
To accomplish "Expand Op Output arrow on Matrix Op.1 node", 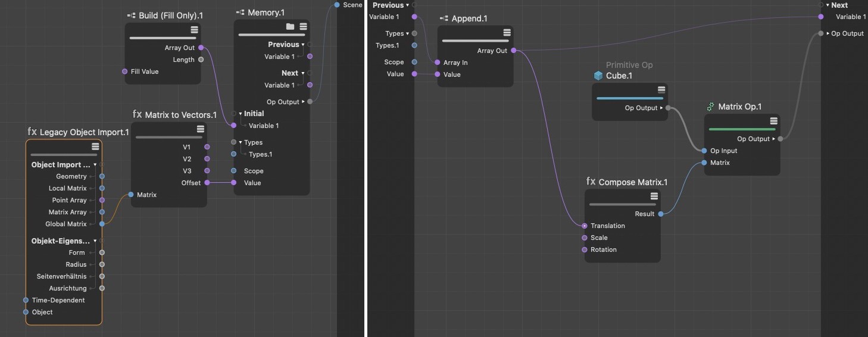I will pos(773,139).
